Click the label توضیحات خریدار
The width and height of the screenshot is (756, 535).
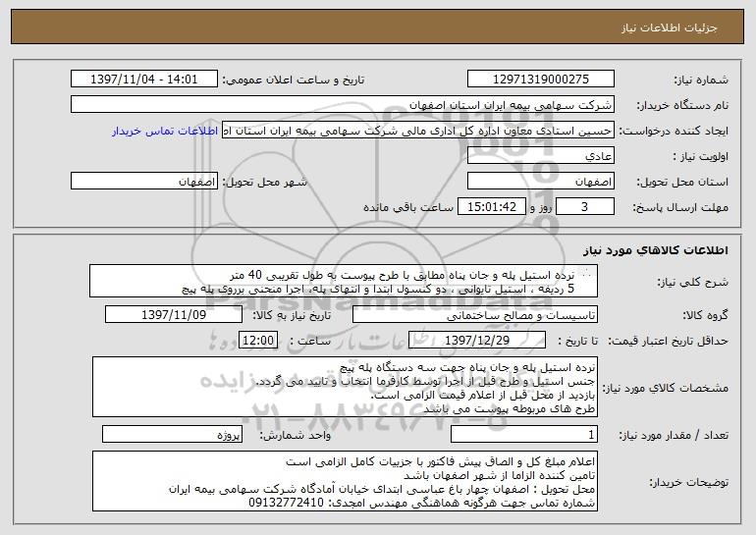tap(689, 482)
